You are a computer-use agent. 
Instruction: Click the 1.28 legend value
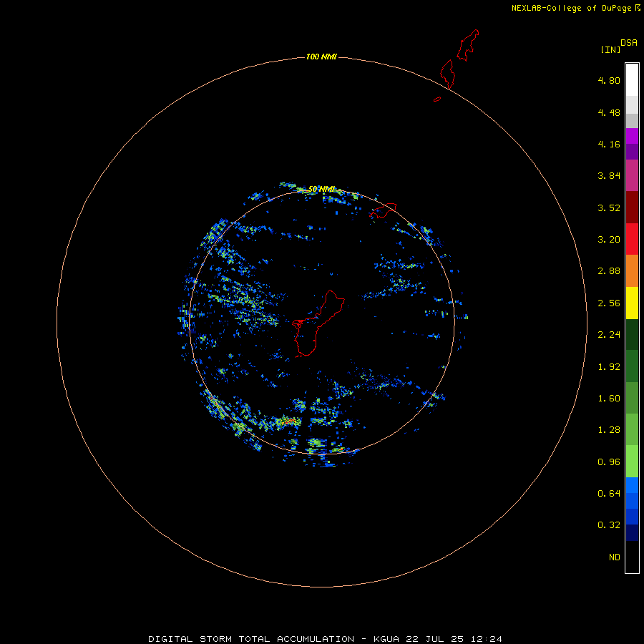(x=609, y=430)
